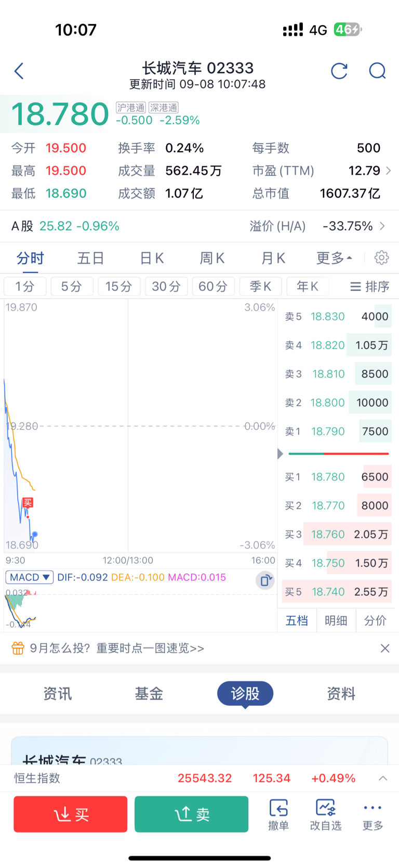Tap the chart rotate/fullscreen icon
Image resolution: width=399 pixels, height=868 pixels.
pos(265,580)
